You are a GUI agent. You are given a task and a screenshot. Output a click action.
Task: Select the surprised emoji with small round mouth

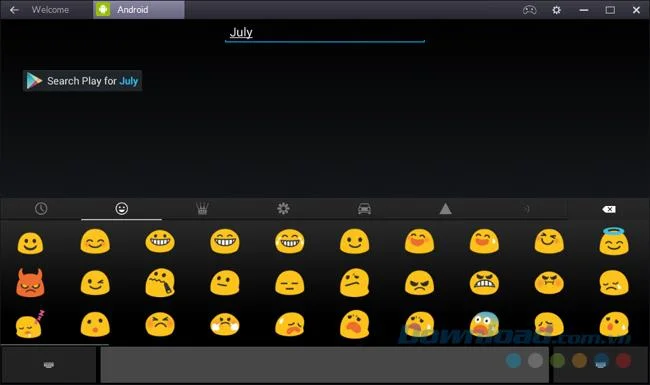pyautogui.click(x=95, y=324)
